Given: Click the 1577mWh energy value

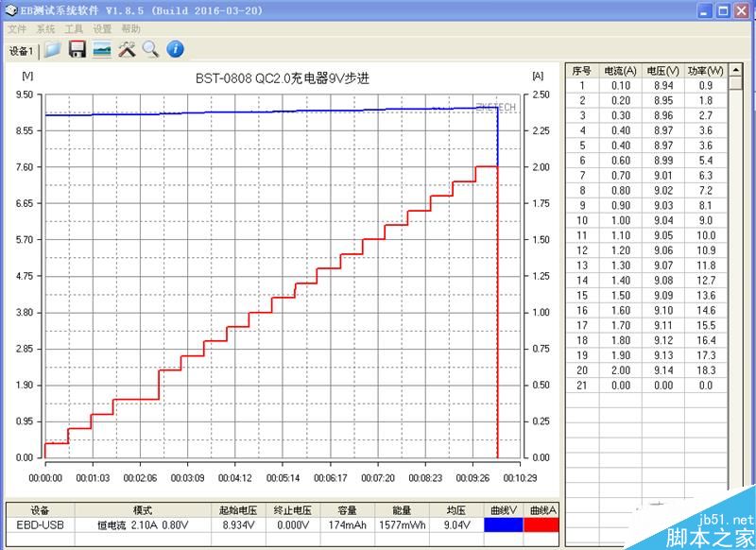Looking at the screenshot, I should (403, 524).
